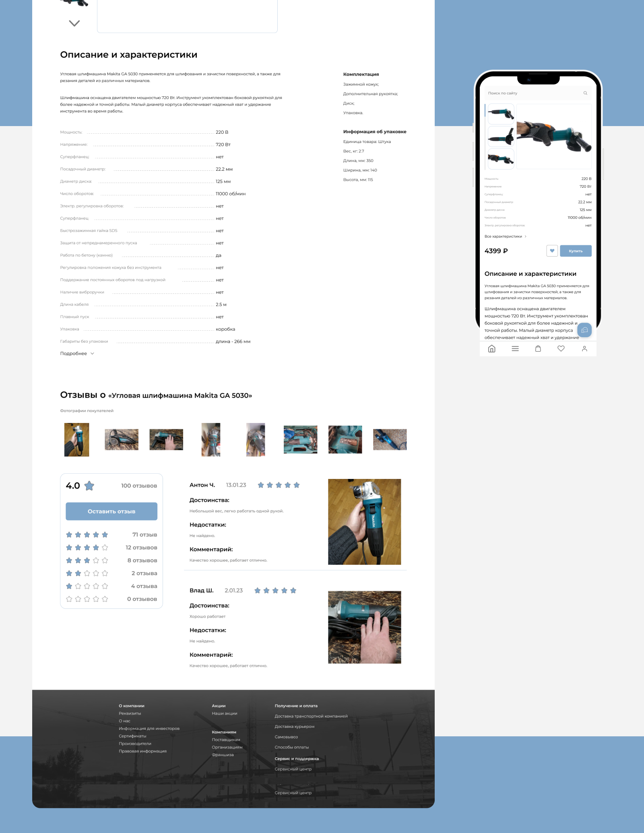The height and width of the screenshot is (833, 644).
Task: Click the "100 отзывов" count
Action: coord(139,486)
